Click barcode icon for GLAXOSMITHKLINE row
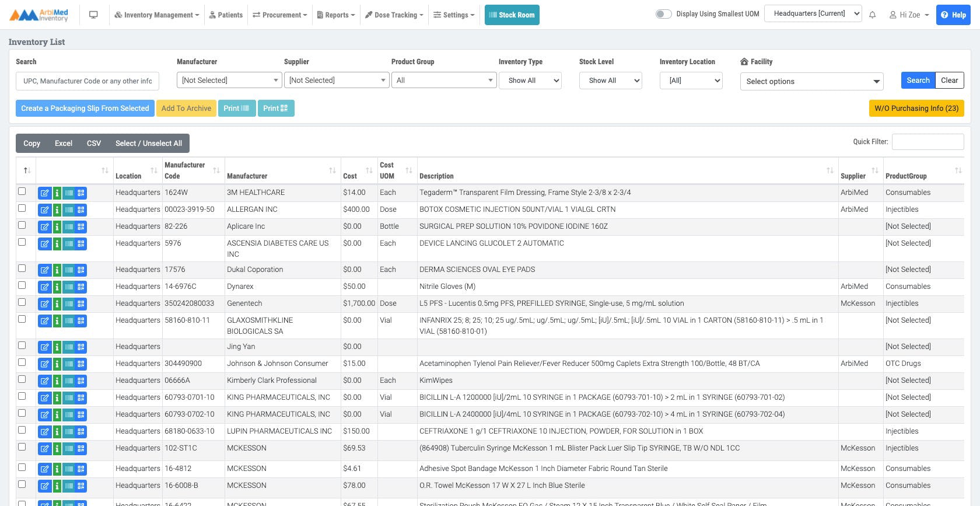This screenshot has width=980, height=506. pyautogui.click(x=69, y=321)
